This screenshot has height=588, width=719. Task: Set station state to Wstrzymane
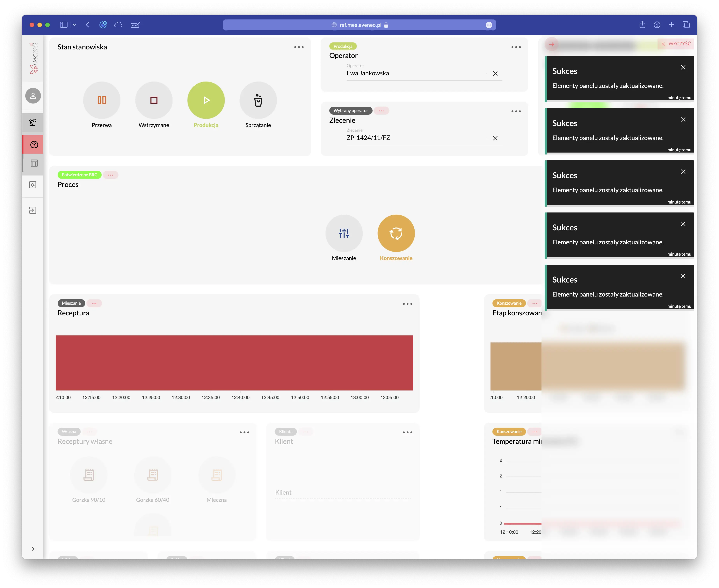[154, 100]
